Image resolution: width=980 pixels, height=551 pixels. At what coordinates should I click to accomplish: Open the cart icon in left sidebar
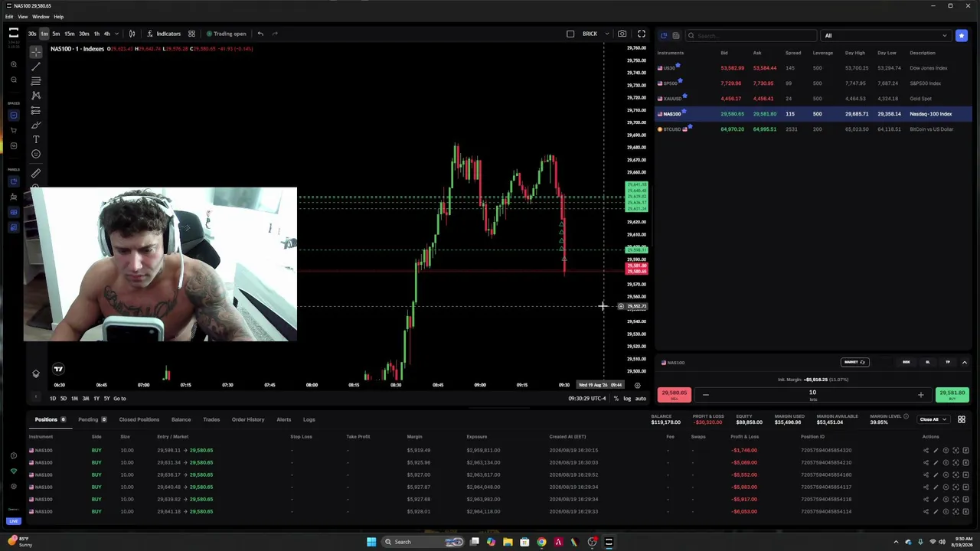click(14, 130)
